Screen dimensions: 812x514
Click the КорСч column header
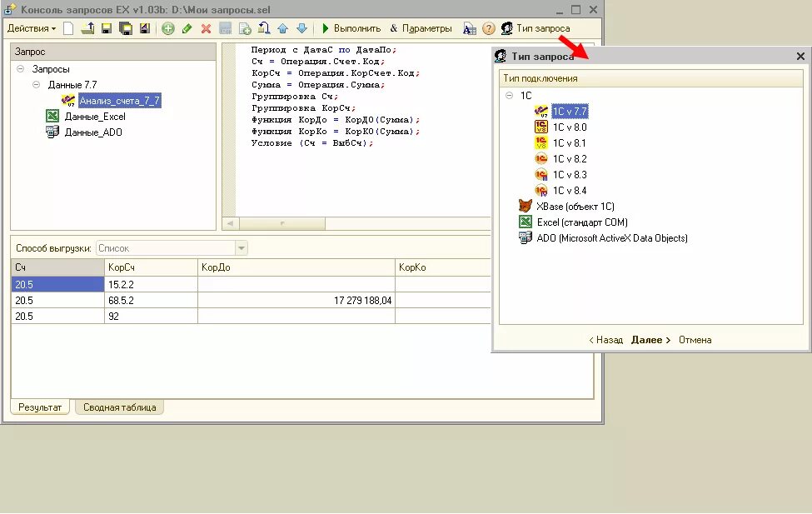151,267
